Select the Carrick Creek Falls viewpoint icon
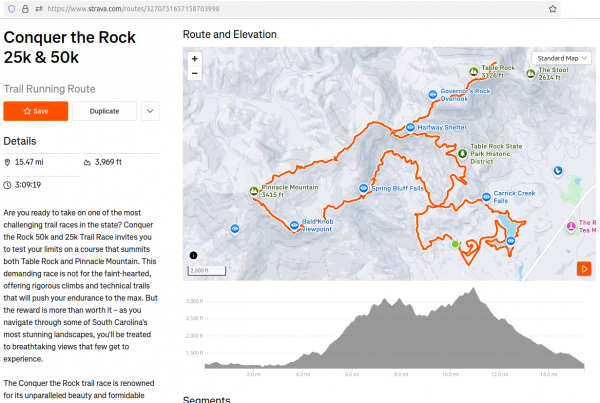Viewport: 600px width, 403px height. coord(486,197)
